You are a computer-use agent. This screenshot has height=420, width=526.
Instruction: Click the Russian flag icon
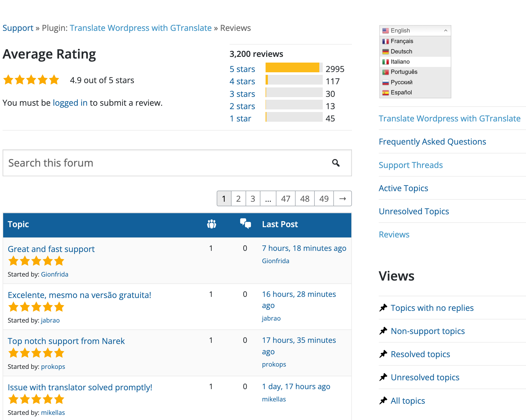[x=386, y=82]
